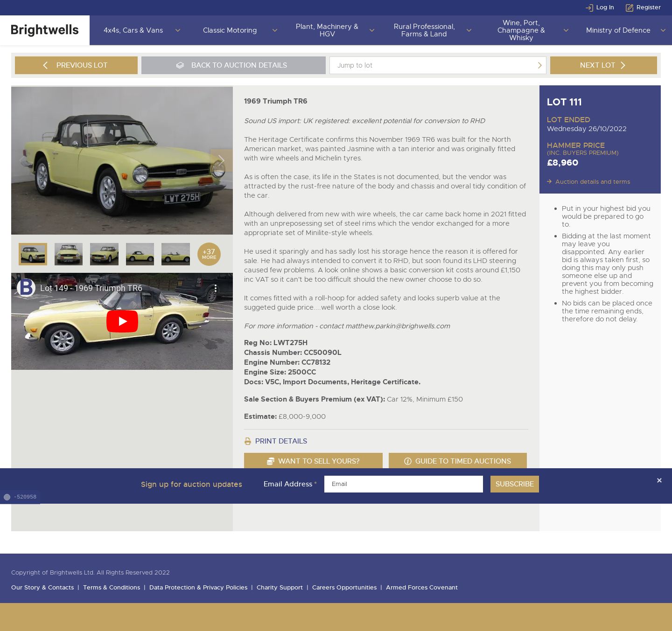
Task: Select the fifth car thumbnail
Action: [175, 254]
